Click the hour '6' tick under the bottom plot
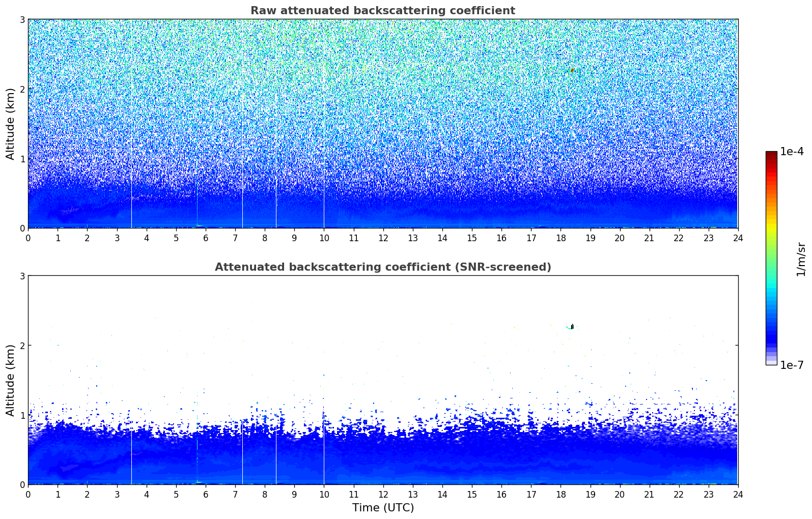This screenshot has height=519, width=812. 206,494
